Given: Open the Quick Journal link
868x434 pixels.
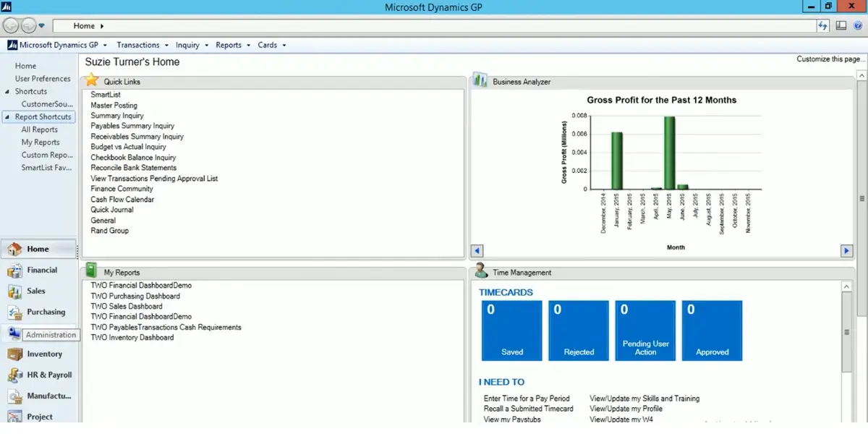Looking at the screenshot, I should (112, 210).
